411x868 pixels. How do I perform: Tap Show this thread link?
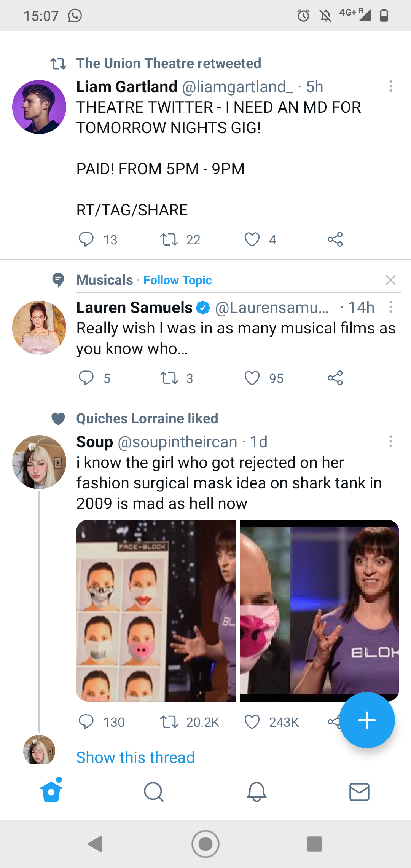pyautogui.click(x=135, y=757)
